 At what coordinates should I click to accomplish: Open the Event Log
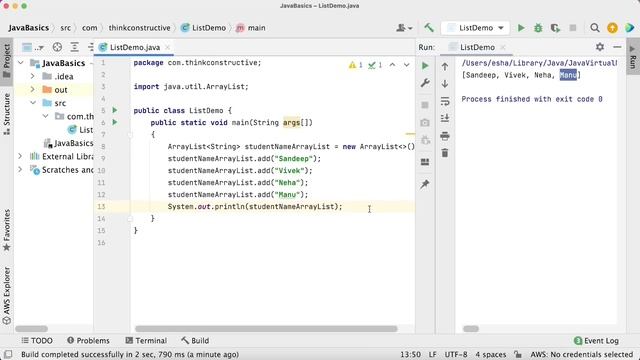[x=596, y=340]
